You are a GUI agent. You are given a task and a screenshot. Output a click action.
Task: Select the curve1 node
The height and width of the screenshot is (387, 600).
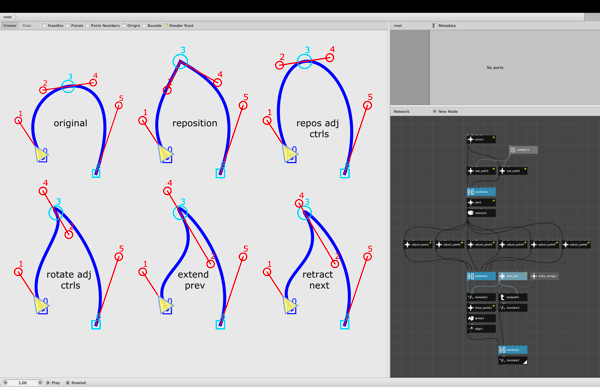pos(481,139)
